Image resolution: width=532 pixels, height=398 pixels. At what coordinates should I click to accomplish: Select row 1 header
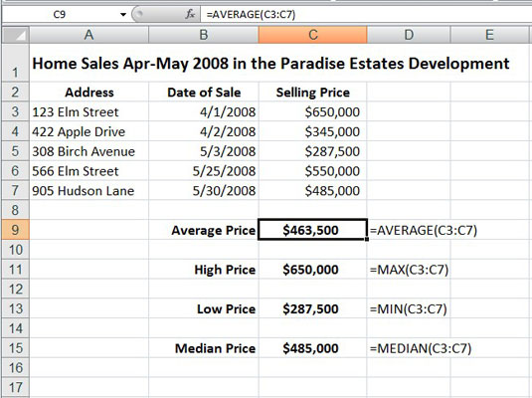coord(16,63)
